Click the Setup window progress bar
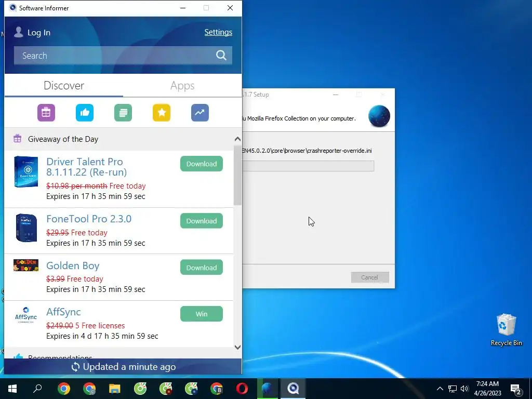Image resolution: width=532 pixels, height=399 pixels. coord(308,166)
